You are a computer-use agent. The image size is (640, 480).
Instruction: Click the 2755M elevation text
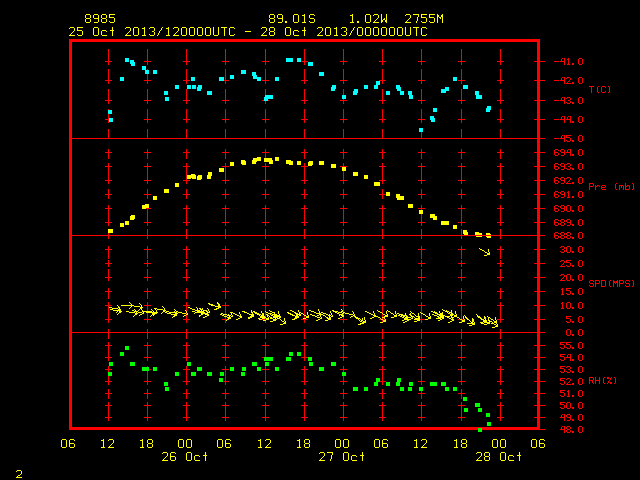pos(424,19)
